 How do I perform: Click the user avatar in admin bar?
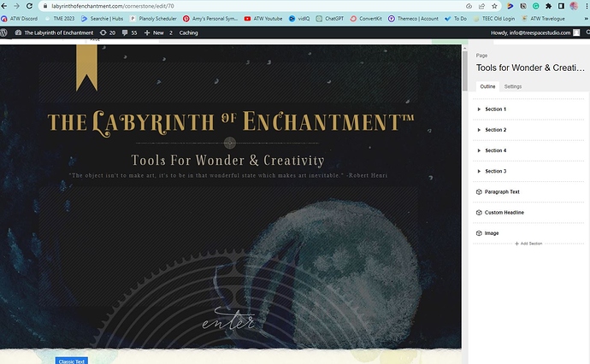(x=576, y=32)
